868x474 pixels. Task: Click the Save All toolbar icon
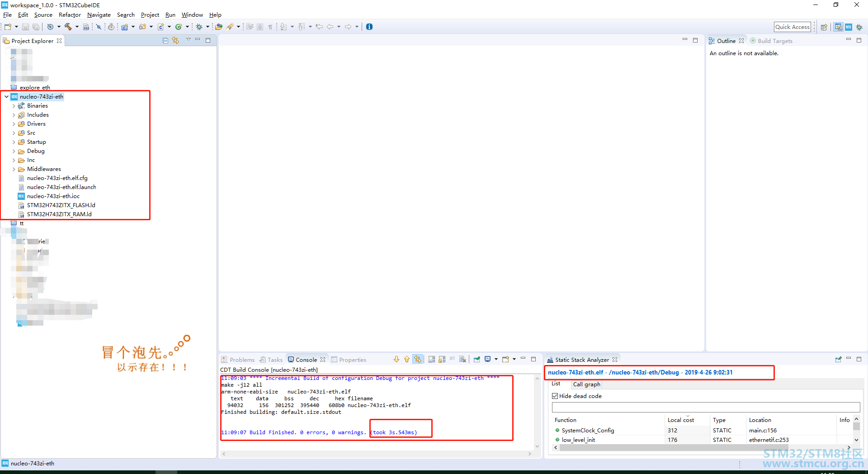tap(36, 27)
